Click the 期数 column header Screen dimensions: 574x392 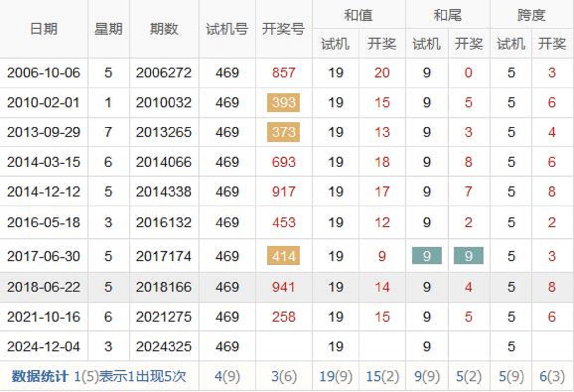(x=164, y=29)
